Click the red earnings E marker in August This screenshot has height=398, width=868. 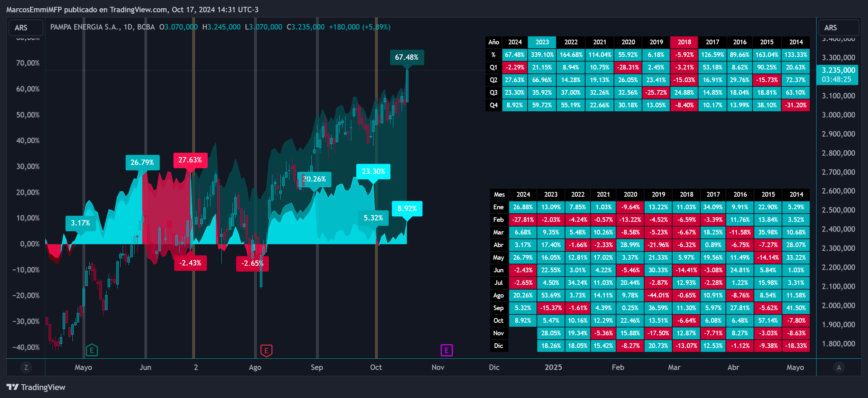point(266,350)
